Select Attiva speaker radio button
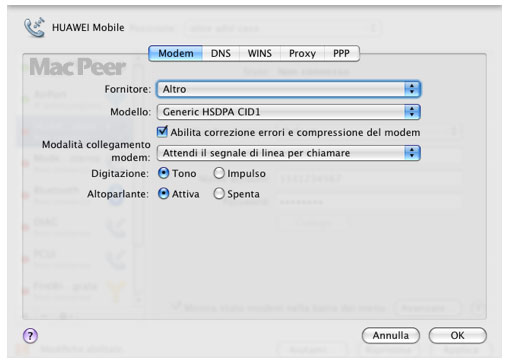The width and height of the screenshot is (507, 364). click(x=163, y=194)
